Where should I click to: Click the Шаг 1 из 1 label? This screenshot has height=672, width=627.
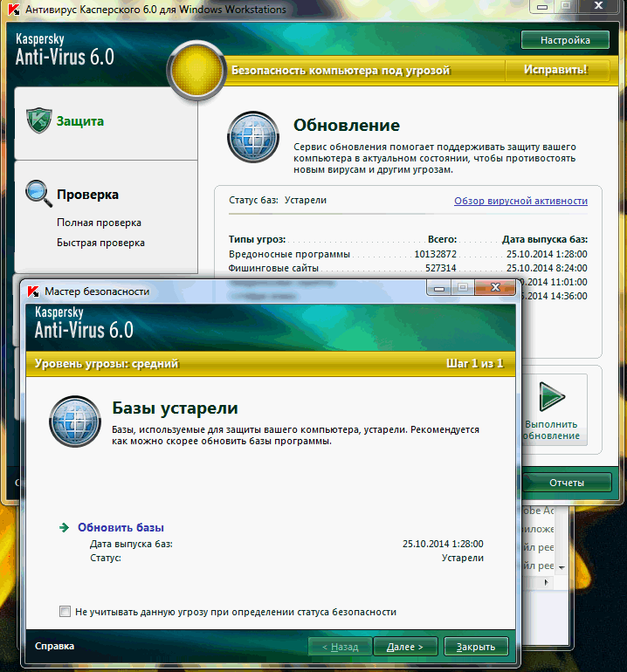pos(475,364)
